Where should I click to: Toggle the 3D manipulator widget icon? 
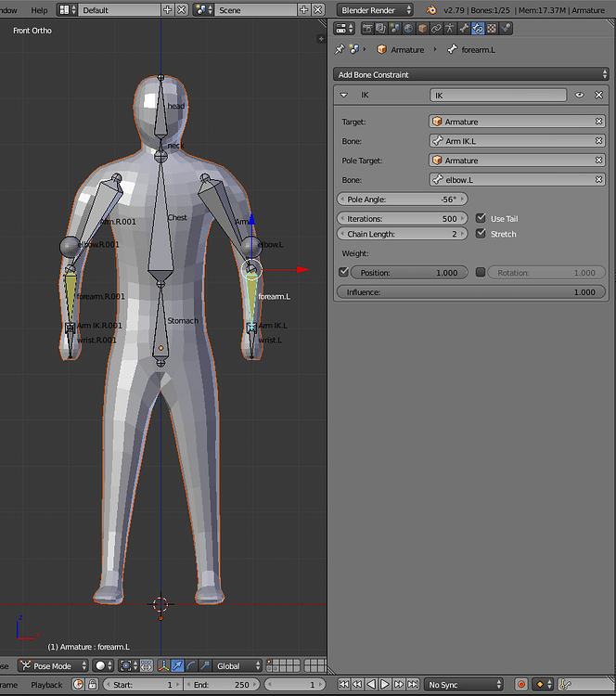(164, 665)
